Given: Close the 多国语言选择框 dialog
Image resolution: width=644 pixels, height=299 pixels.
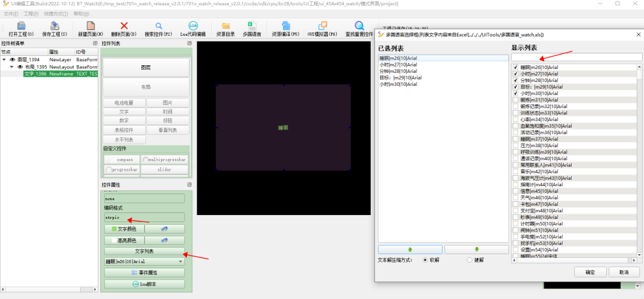Looking at the screenshot, I should 639,35.
